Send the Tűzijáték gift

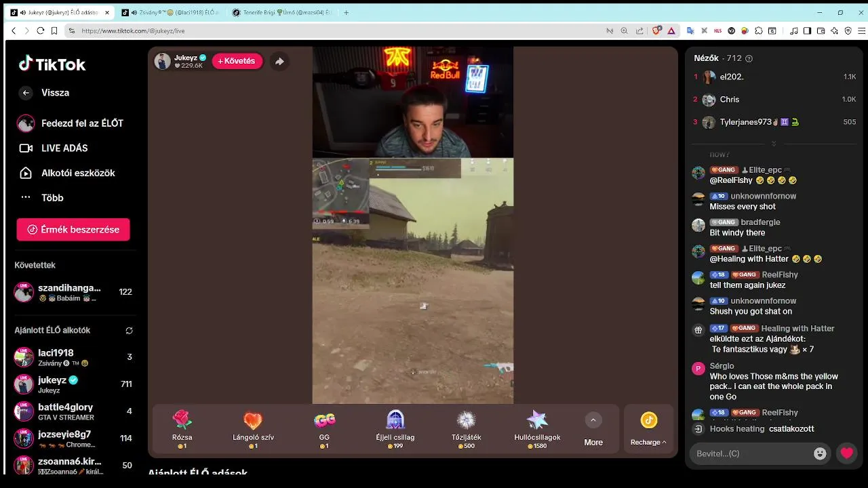pyautogui.click(x=467, y=430)
